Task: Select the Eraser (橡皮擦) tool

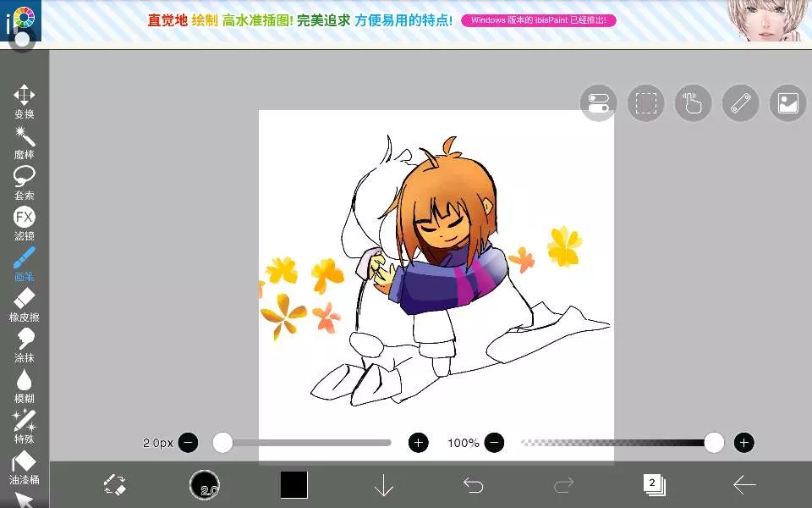Action: (24, 305)
